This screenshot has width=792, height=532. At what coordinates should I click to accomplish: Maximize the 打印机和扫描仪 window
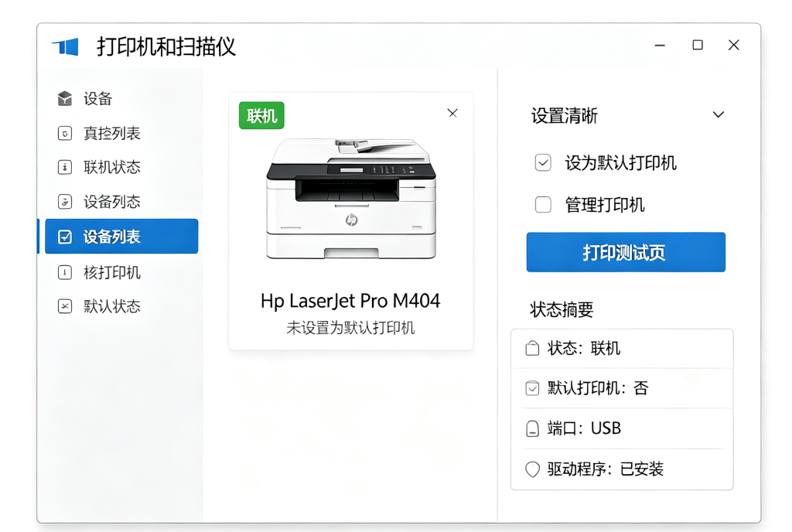point(698,46)
